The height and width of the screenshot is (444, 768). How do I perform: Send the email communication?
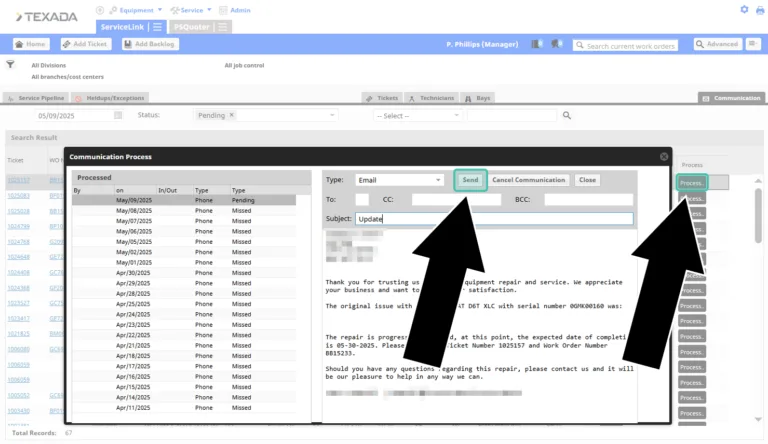coord(470,180)
